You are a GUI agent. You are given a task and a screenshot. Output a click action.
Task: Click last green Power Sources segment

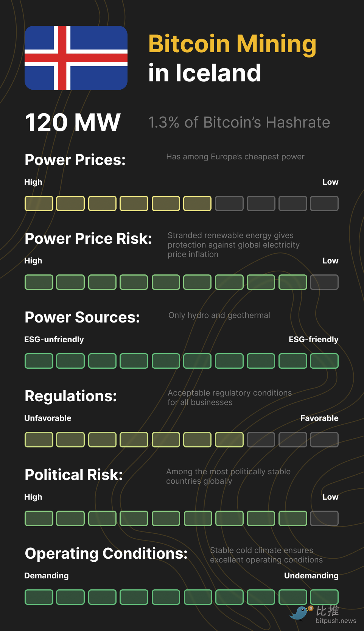[324, 361]
